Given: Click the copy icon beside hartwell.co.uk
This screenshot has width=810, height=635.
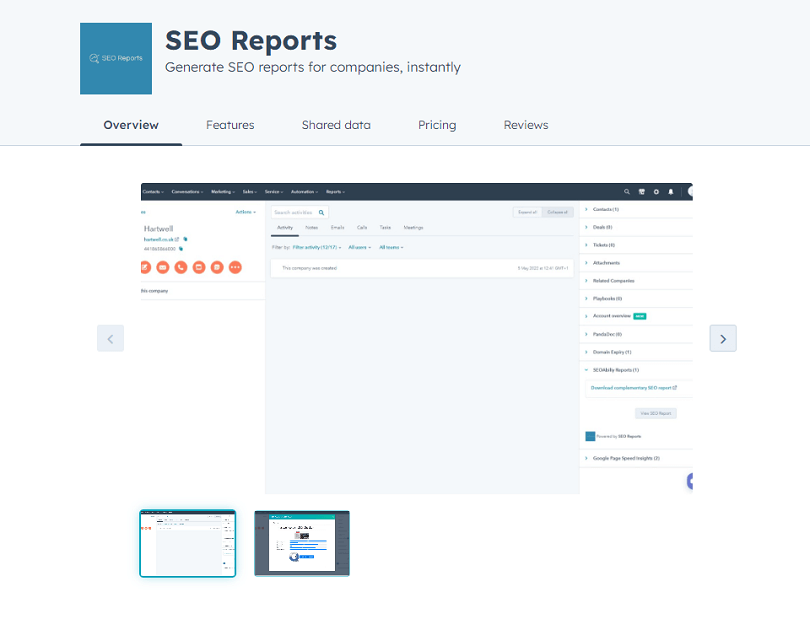Looking at the screenshot, I should [185, 239].
